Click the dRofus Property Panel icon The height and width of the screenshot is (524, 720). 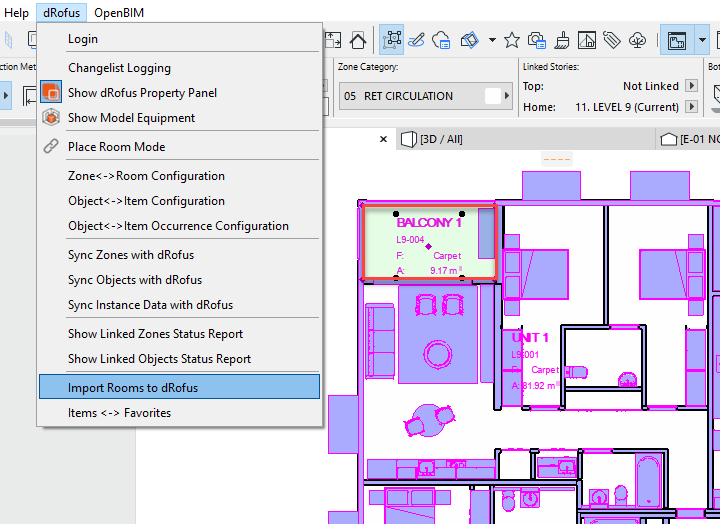pos(51,93)
